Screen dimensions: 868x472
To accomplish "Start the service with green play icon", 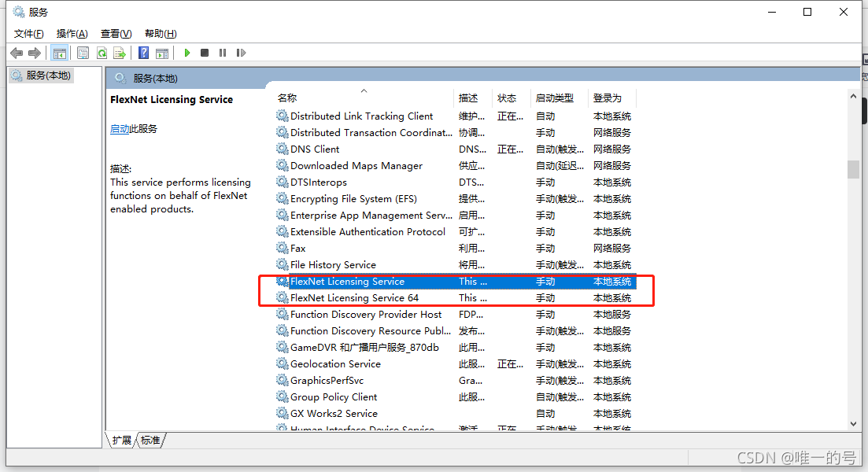I will click(x=187, y=53).
